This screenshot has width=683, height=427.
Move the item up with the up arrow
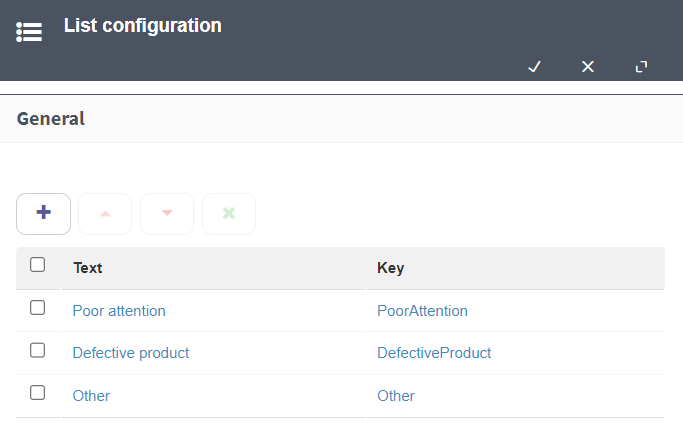(x=105, y=214)
